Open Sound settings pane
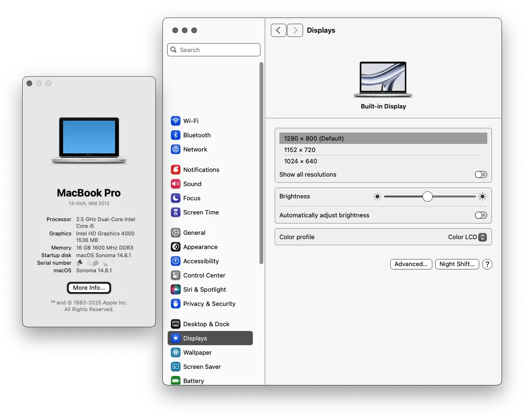528x420 pixels. coord(192,184)
